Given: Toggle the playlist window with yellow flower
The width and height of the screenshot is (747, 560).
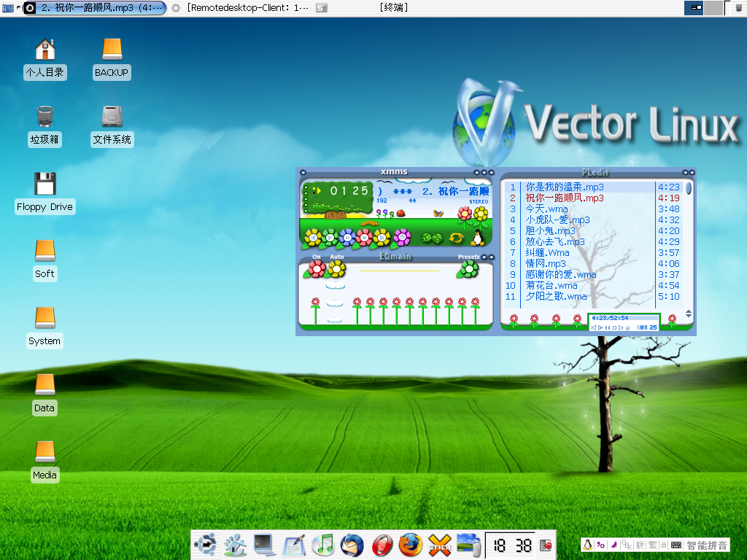Looking at the screenshot, I should 481,215.
